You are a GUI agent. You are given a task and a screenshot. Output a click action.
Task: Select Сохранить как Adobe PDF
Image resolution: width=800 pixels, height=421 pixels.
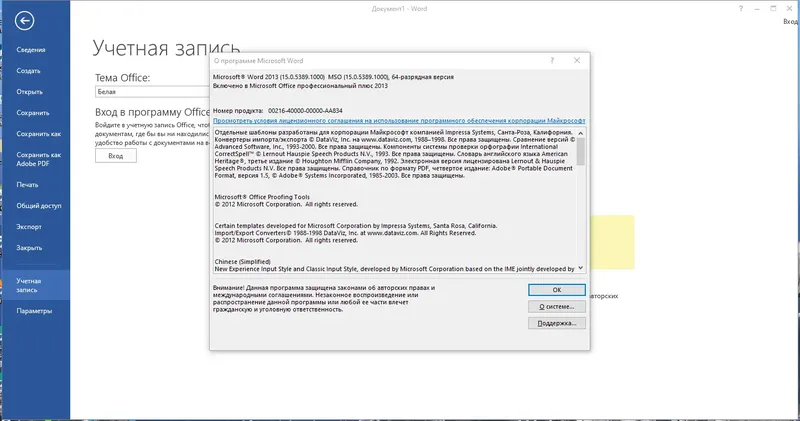38,159
